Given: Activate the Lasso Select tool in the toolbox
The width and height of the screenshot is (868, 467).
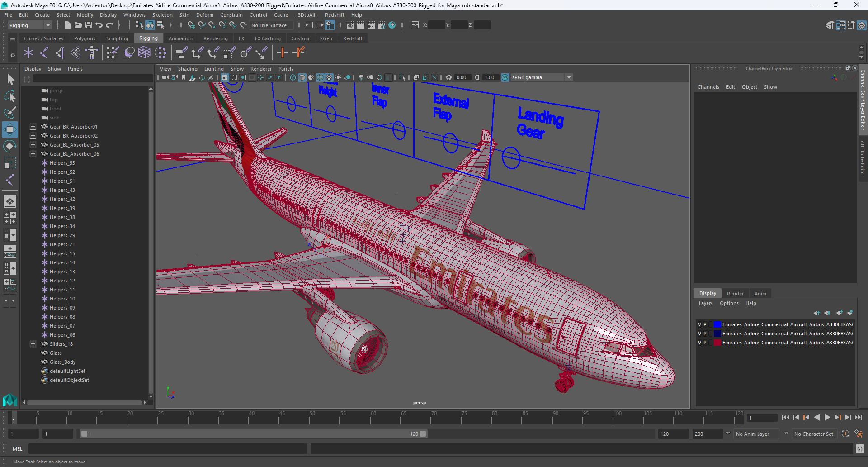Looking at the screenshot, I should (x=10, y=96).
